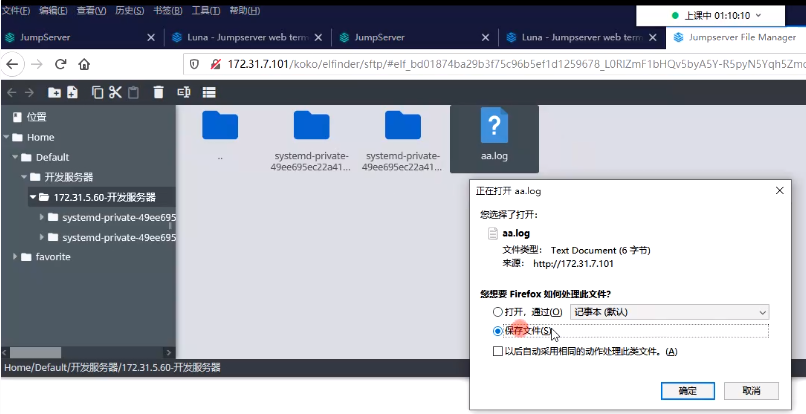The image size is (806, 414).
Task: Select 172.31.5.60-开发服务器 in the tree
Action: 102,197
